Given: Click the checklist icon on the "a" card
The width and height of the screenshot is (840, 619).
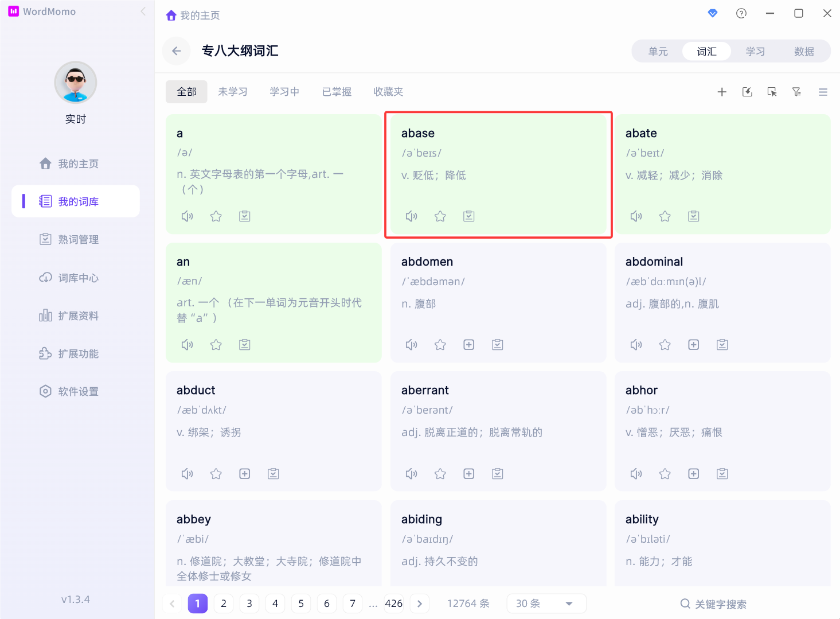Looking at the screenshot, I should click(245, 216).
